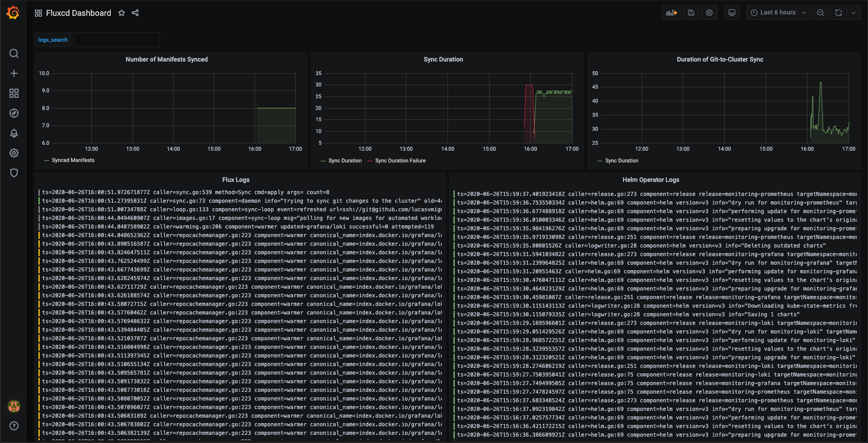Open dashboard settings gear
This screenshot has height=443, width=868.
(x=709, y=13)
